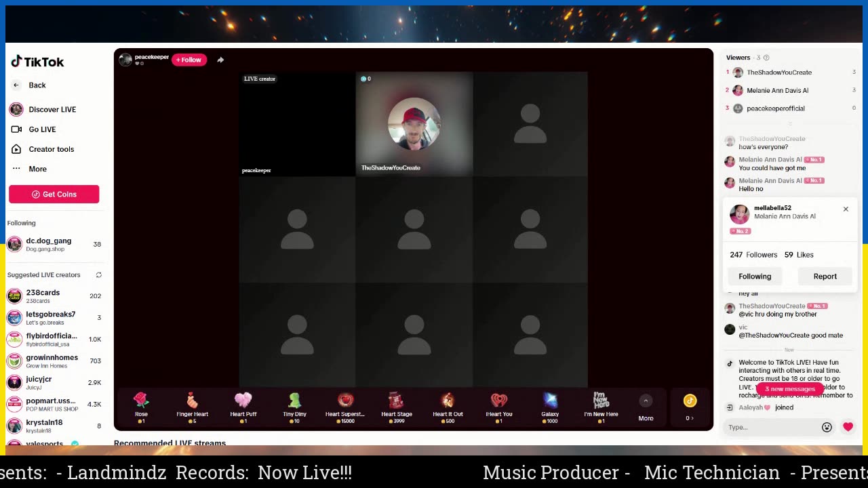868x488 pixels.
Task: Select the peacekeeper LIVE creator tile
Action: [x=297, y=124]
